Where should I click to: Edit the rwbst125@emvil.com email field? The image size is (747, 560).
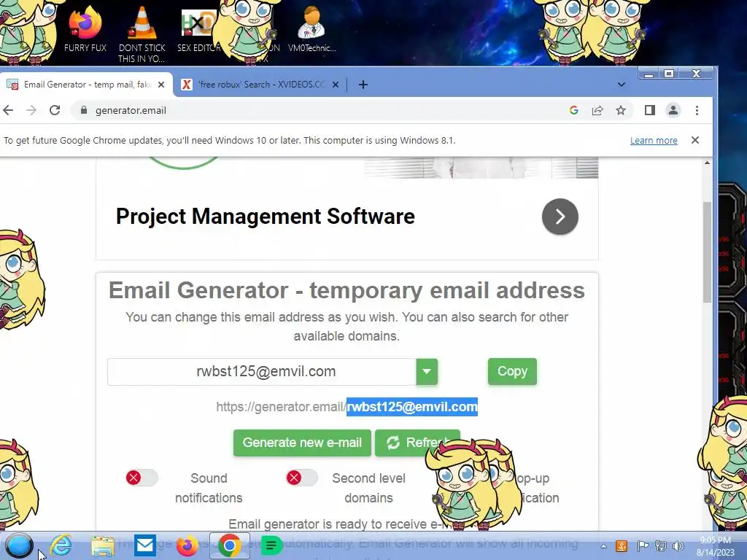pos(262,372)
